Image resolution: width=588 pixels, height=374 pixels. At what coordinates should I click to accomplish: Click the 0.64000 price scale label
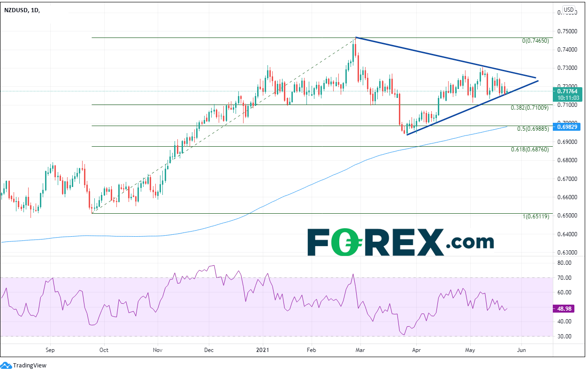click(x=569, y=234)
